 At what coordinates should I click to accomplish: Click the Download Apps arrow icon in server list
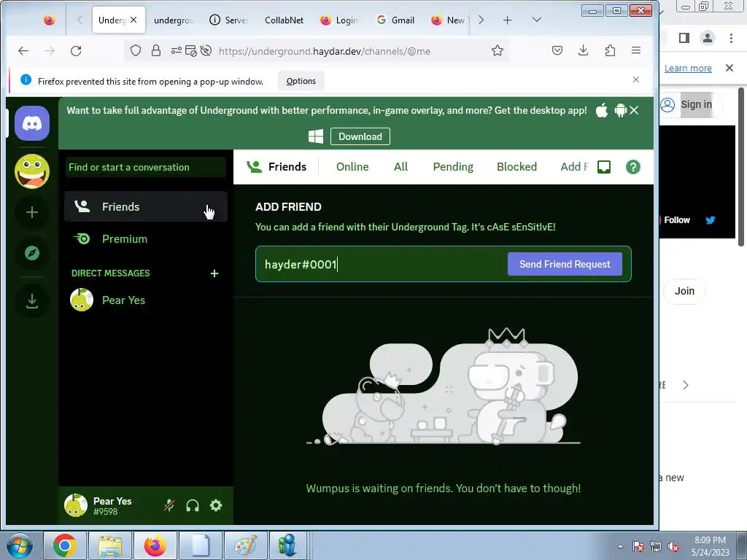[x=32, y=300]
